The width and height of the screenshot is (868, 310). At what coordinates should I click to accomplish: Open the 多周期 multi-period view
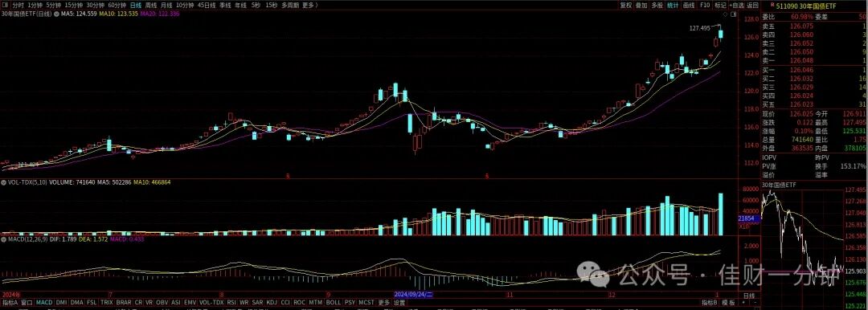pos(291,5)
